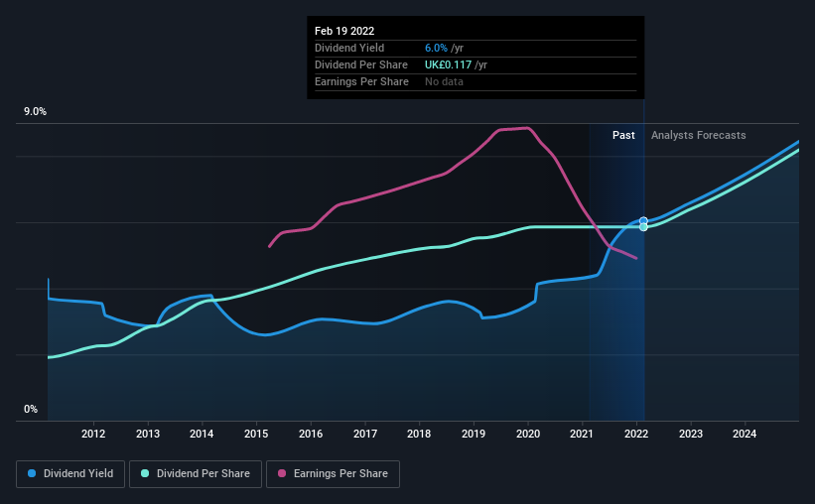This screenshot has height=504, width=815.
Task: Click the UK£0.117 Dividend Per Share value
Action: point(448,64)
